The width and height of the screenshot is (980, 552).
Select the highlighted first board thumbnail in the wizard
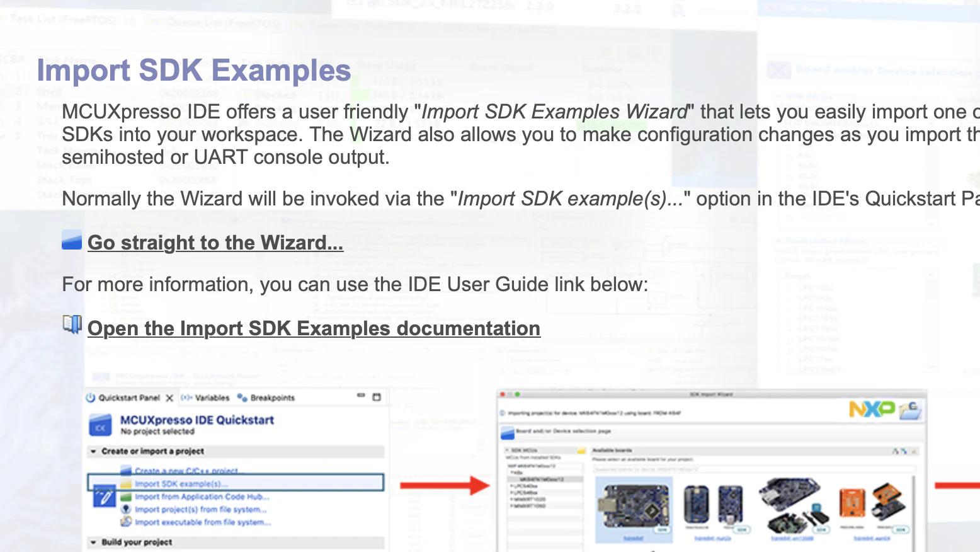(634, 509)
